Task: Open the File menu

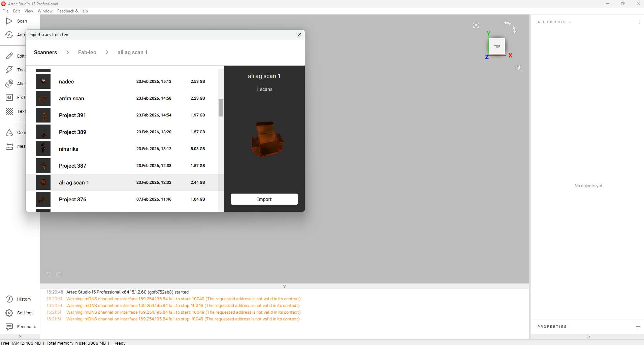Action: [x=5, y=11]
